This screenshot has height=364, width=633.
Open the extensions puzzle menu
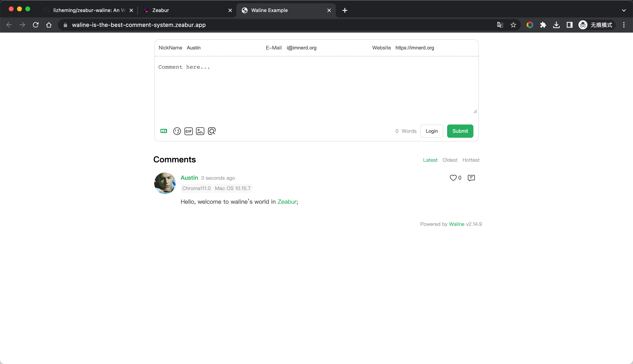(x=543, y=25)
